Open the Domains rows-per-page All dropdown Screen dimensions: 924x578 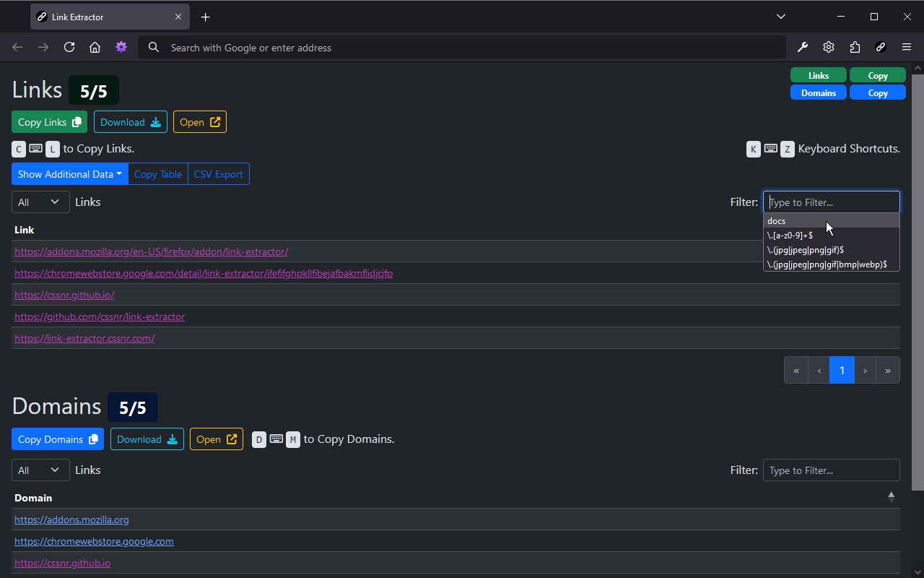[x=40, y=470]
